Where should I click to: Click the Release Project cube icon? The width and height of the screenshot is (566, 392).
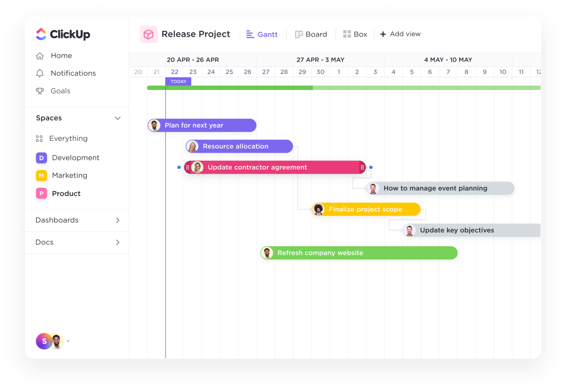coord(149,34)
